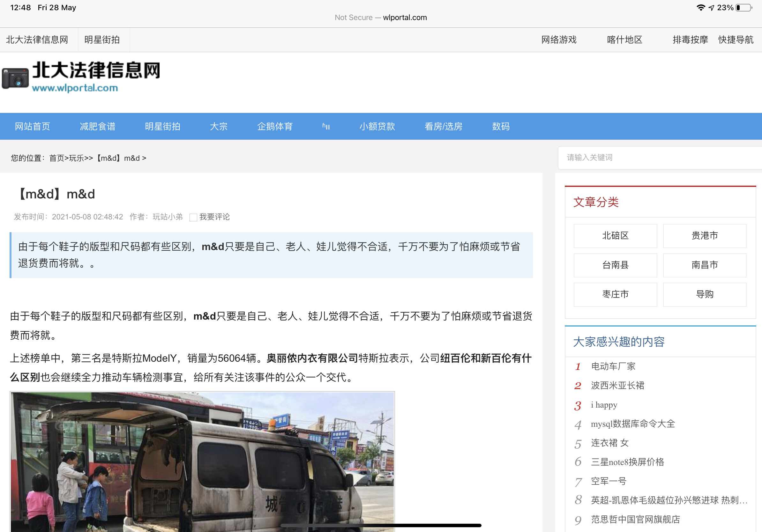Screen dimensions: 762x532
Task: Open the 快捷导航 quick navigation menu
Action: tap(736, 40)
